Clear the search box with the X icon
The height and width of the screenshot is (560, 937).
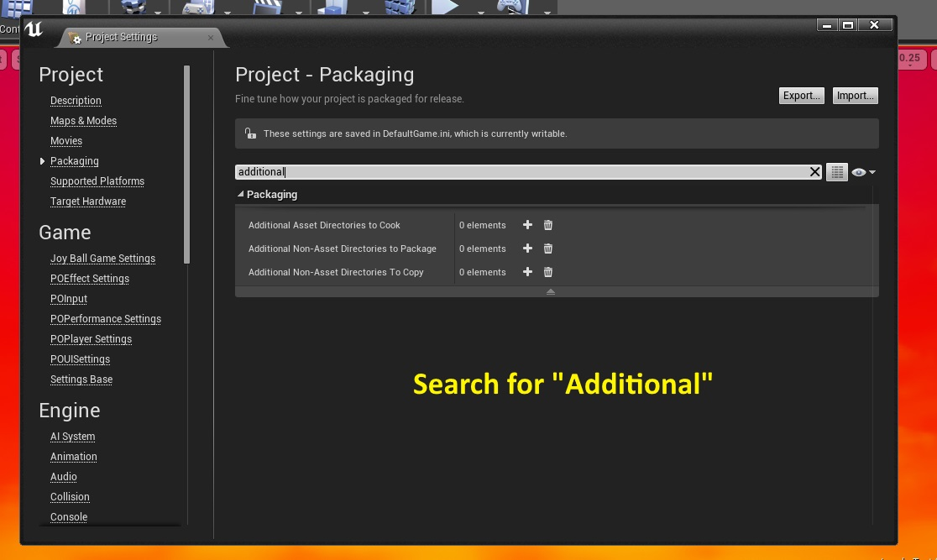click(x=814, y=172)
